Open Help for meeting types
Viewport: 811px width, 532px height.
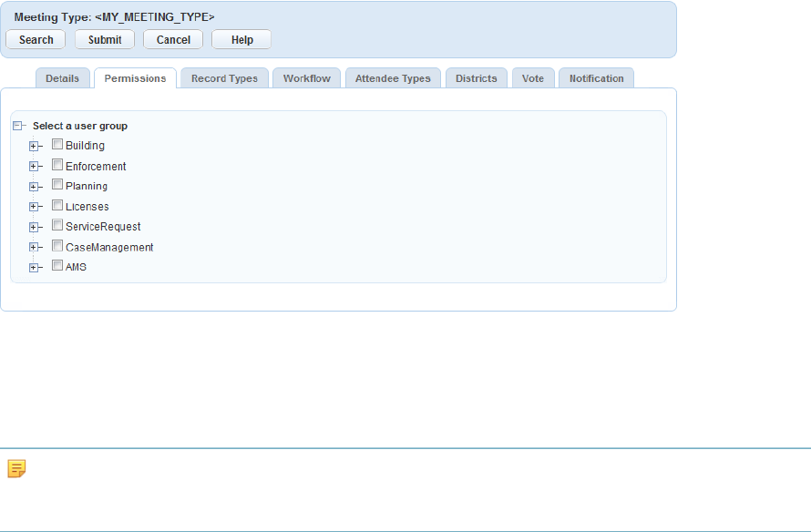click(x=241, y=40)
